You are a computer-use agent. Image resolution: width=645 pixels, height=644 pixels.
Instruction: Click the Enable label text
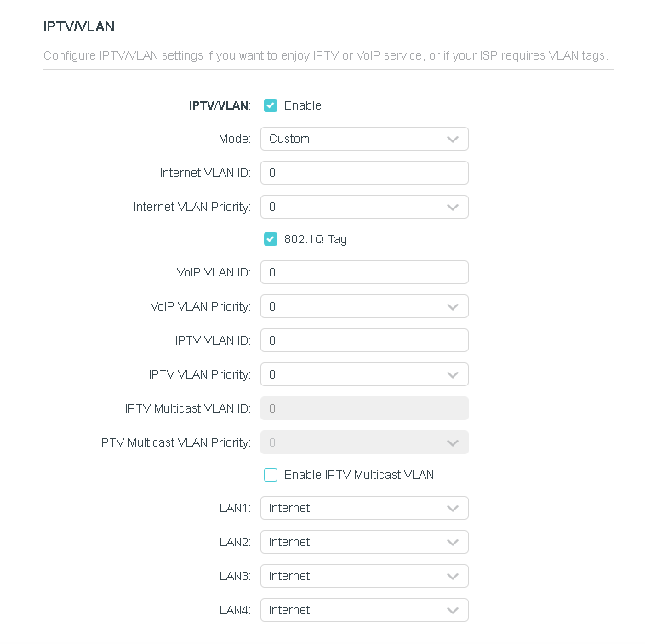click(303, 105)
